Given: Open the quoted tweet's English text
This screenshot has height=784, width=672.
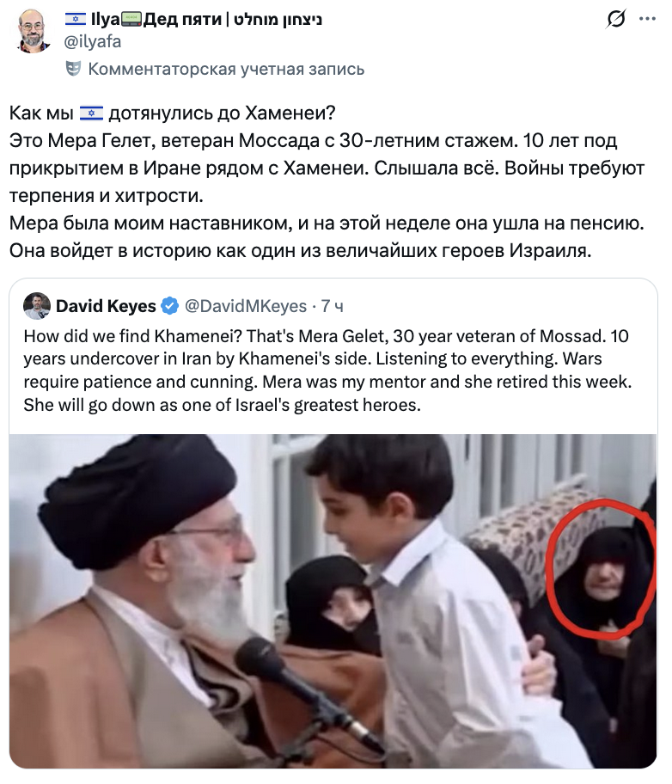Looking at the screenshot, I should point(327,371).
